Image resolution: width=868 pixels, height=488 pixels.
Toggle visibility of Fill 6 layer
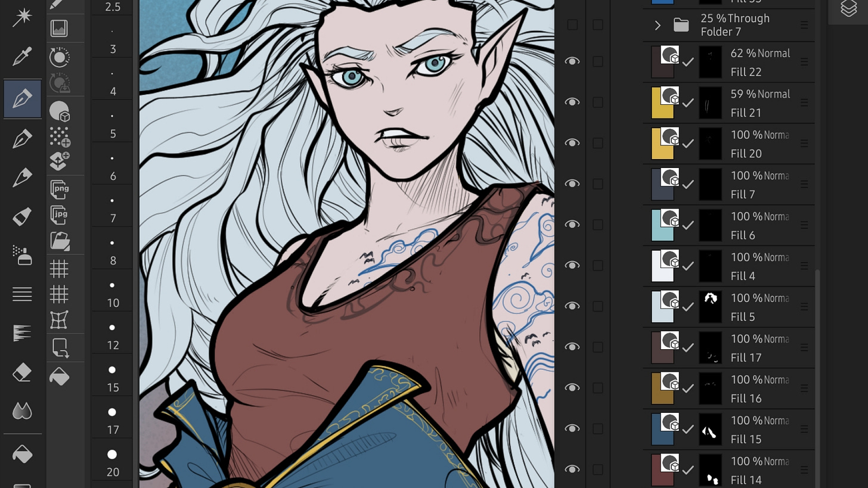pos(572,225)
